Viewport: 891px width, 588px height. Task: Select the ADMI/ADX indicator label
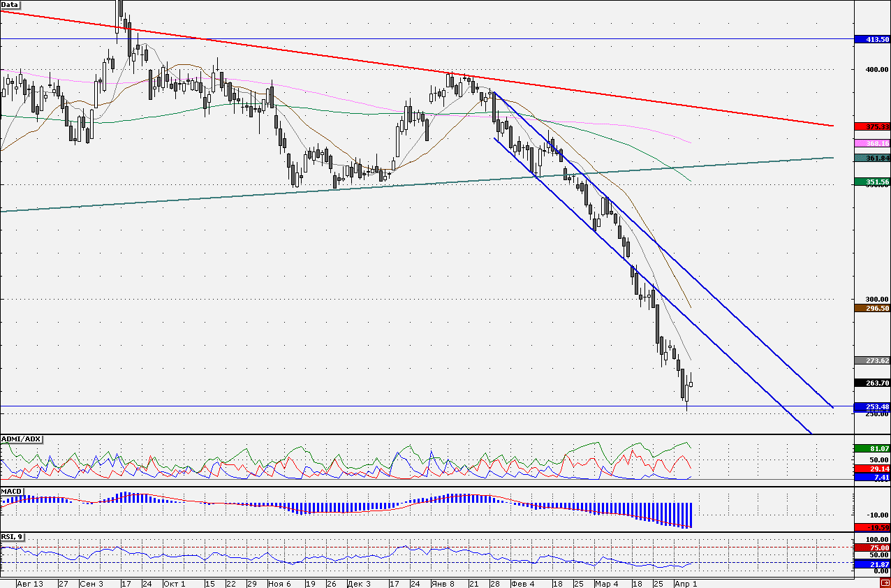click(21, 439)
